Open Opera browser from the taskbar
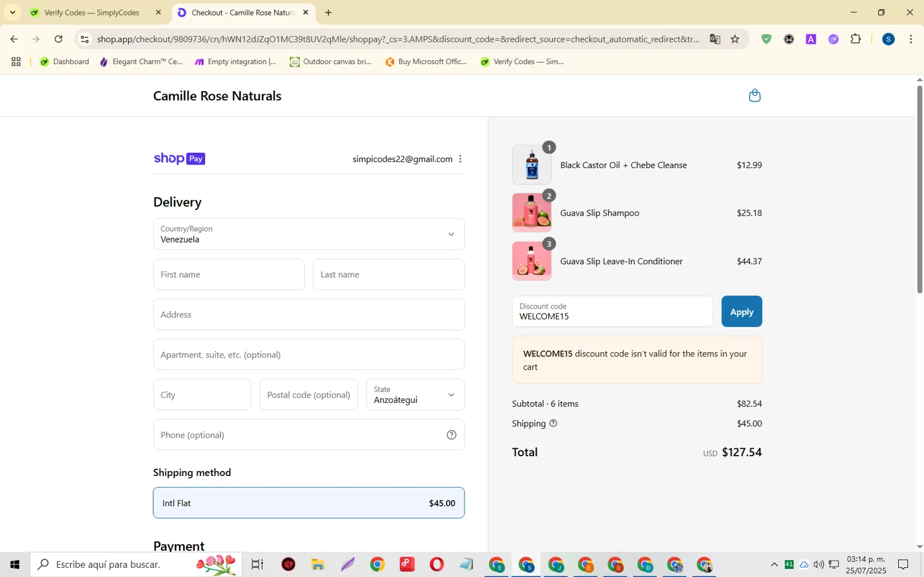The height and width of the screenshot is (577, 924). tap(437, 564)
